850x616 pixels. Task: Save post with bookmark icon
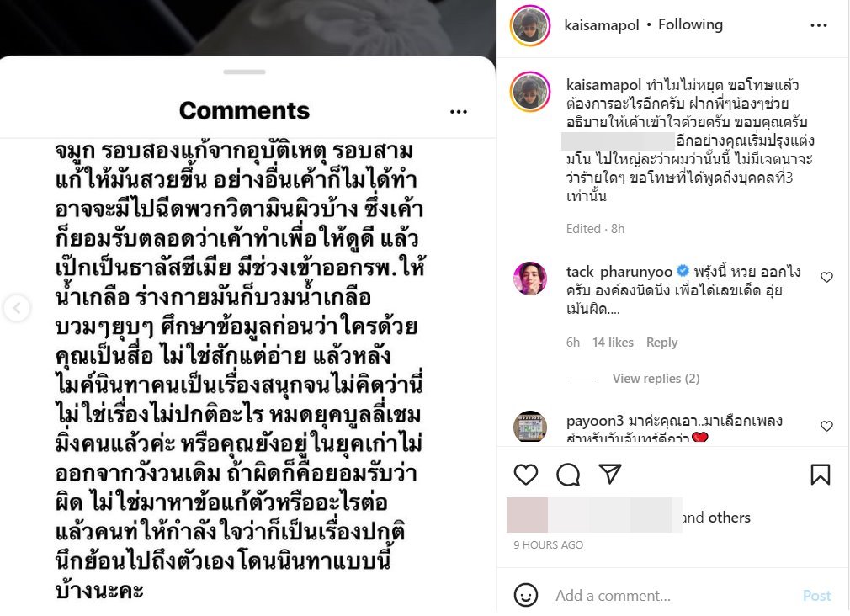coord(821,475)
